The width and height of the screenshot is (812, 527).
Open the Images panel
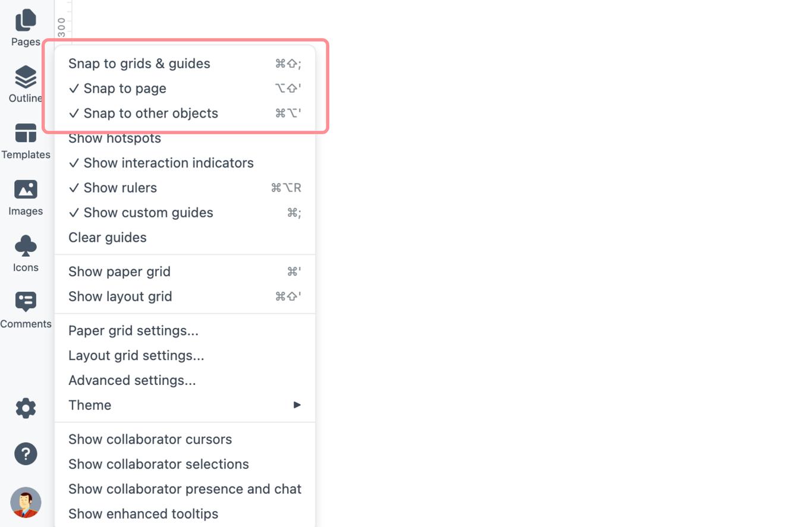click(25, 196)
